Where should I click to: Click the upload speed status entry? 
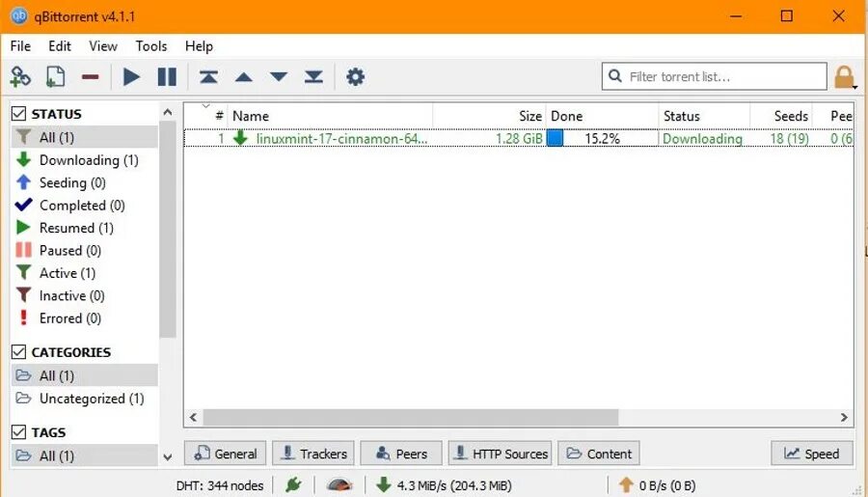click(x=657, y=485)
